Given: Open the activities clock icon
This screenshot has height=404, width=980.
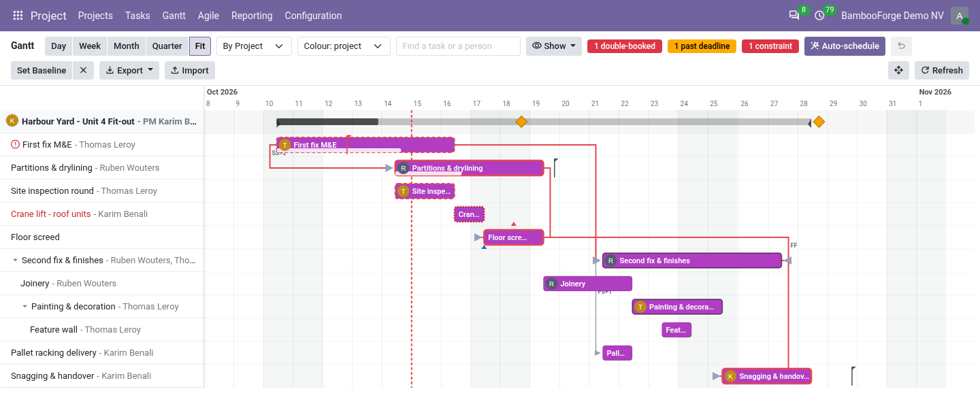Looking at the screenshot, I should (819, 16).
